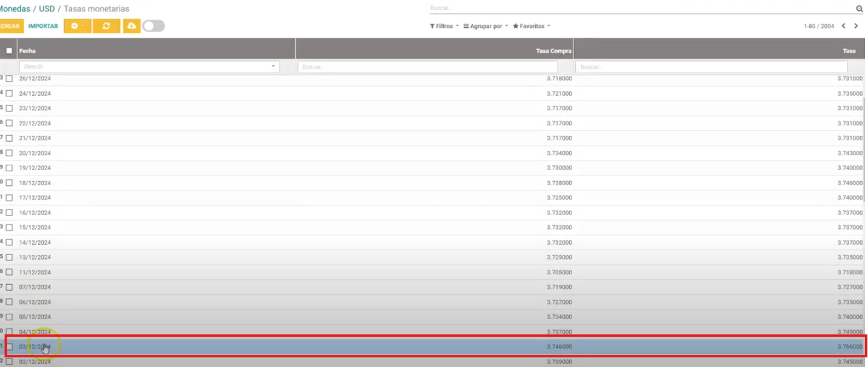Click the IMPORTAR button

(x=43, y=26)
